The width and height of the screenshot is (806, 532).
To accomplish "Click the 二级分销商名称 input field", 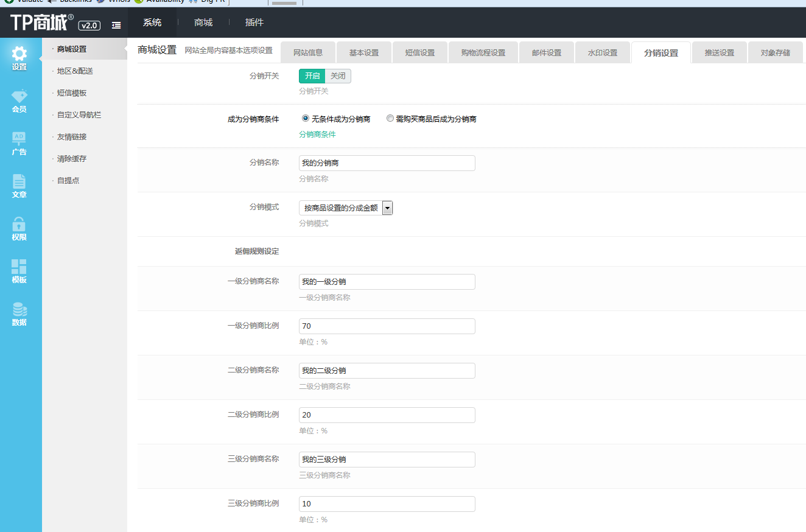I will click(387, 371).
